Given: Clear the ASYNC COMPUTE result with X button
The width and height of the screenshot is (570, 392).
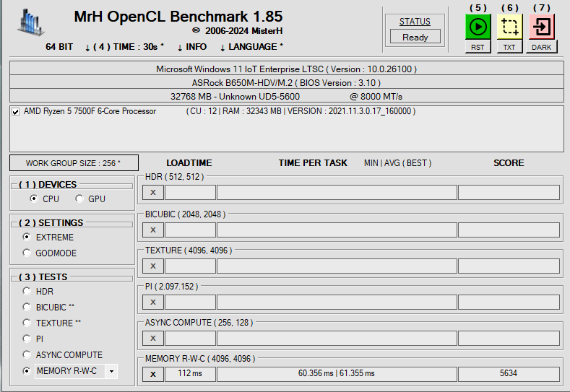Looking at the screenshot, I should (x=153, y=339).
